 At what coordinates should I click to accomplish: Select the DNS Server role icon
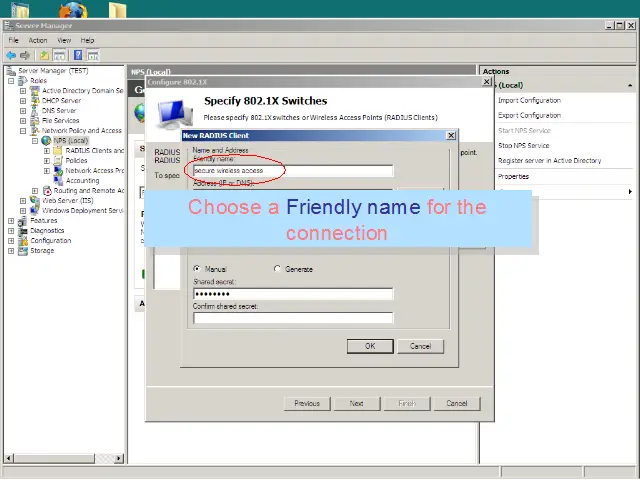[x=35, y=111]
